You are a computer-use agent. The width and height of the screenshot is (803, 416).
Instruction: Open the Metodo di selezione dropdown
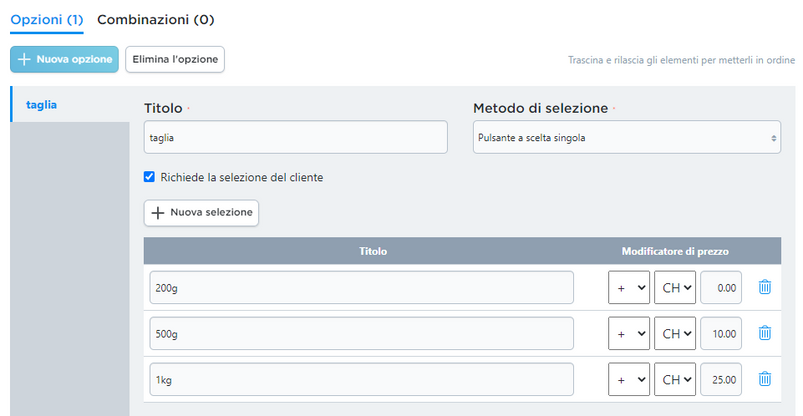(627, 137)
